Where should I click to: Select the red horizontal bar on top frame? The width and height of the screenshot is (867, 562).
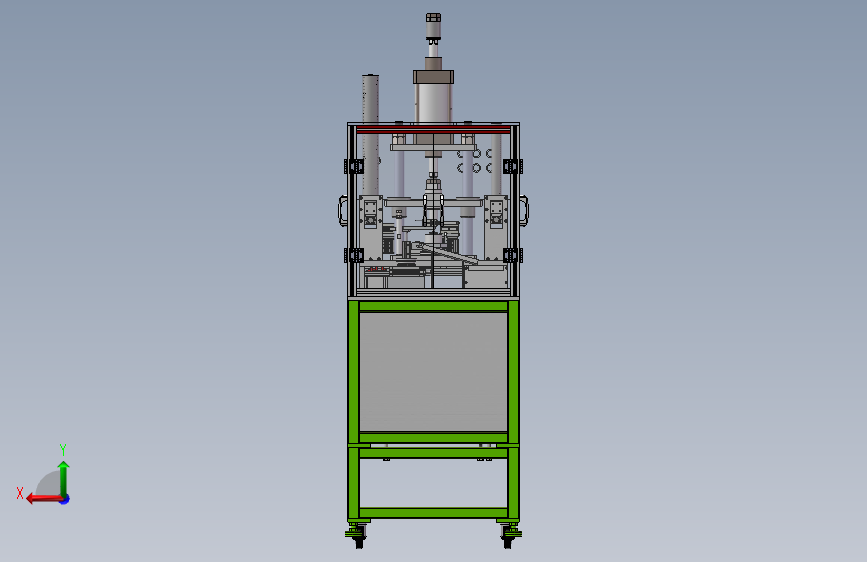(433, 129)
